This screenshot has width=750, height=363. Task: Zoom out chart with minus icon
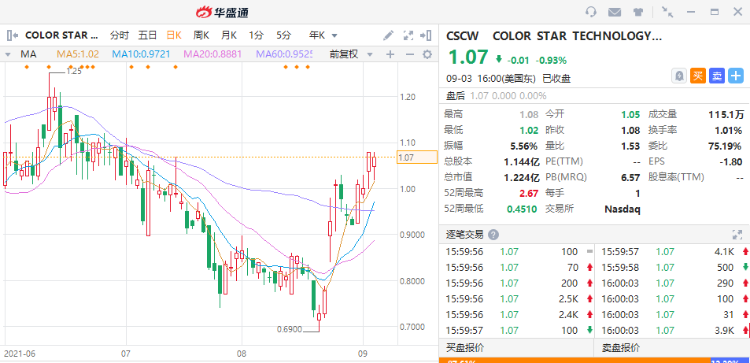coord(409,54)
